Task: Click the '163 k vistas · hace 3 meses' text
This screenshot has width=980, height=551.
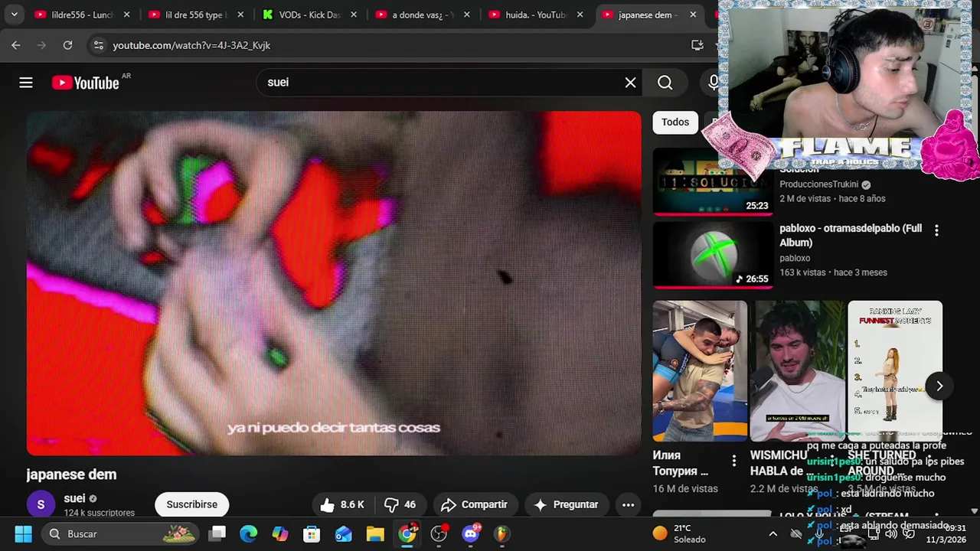Action: pyautogui.click(x=833, y=272)
